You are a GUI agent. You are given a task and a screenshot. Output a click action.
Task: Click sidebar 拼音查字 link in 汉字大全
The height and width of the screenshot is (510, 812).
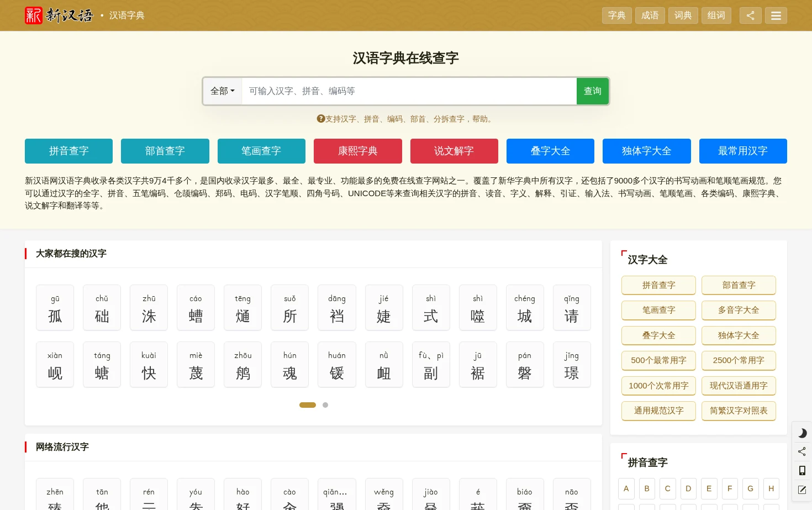(658, 285)
